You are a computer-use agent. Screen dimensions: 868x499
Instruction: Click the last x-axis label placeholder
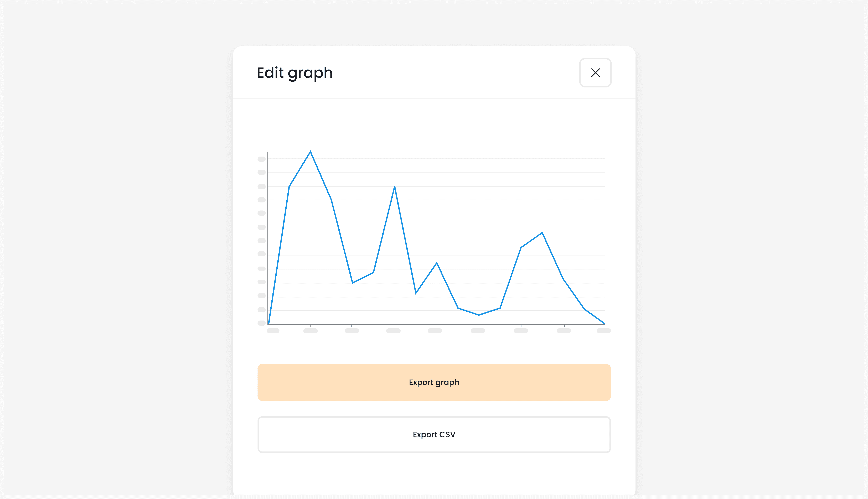pyautogui.click(x=603, y=331)
